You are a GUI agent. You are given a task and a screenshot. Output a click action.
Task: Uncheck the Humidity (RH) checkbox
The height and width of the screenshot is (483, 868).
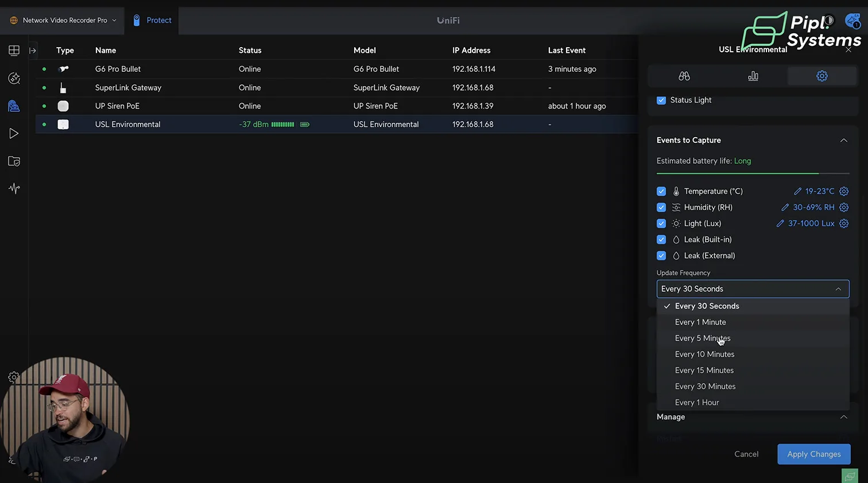pos(661,208)
